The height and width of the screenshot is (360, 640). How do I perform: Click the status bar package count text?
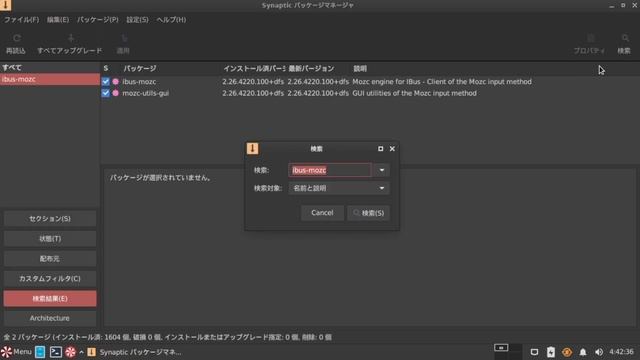167,337
